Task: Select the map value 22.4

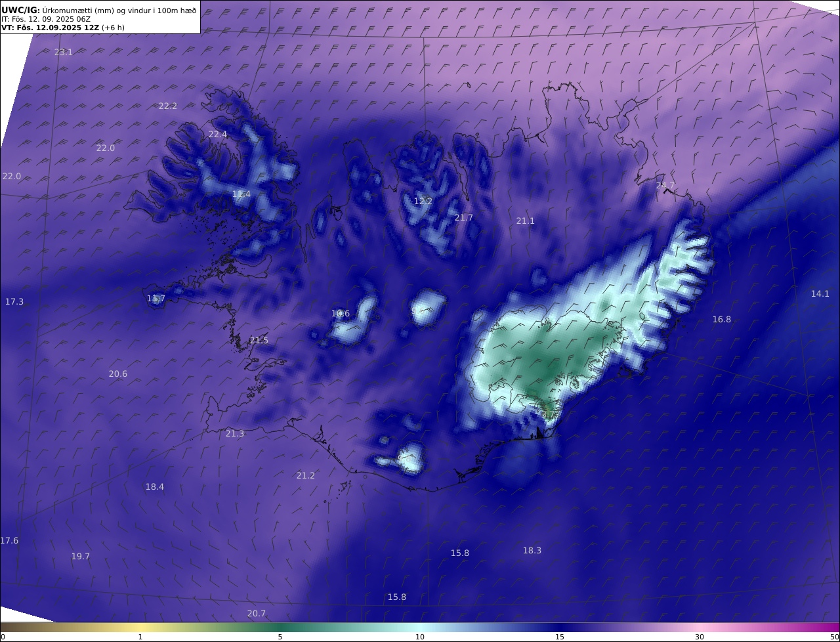Action: 218,134
